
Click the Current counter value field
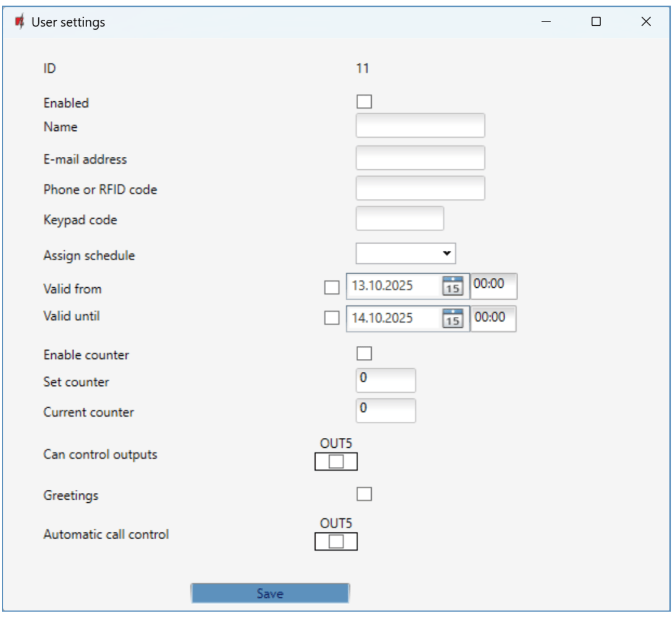tap(385, 411)
